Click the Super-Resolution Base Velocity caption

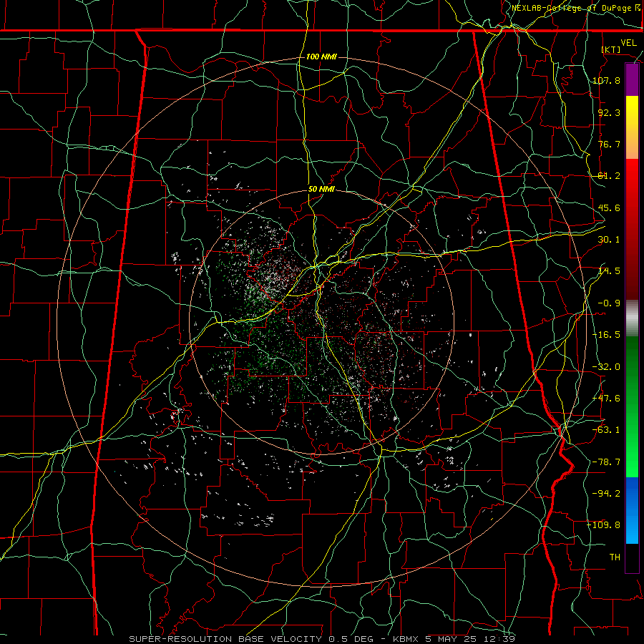tap(322, 639)
